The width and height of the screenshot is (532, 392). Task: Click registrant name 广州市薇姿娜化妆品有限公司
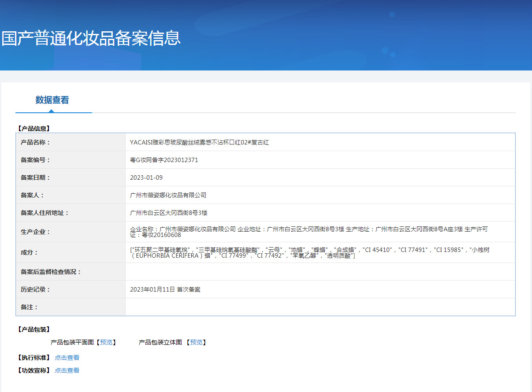[168, 195]
